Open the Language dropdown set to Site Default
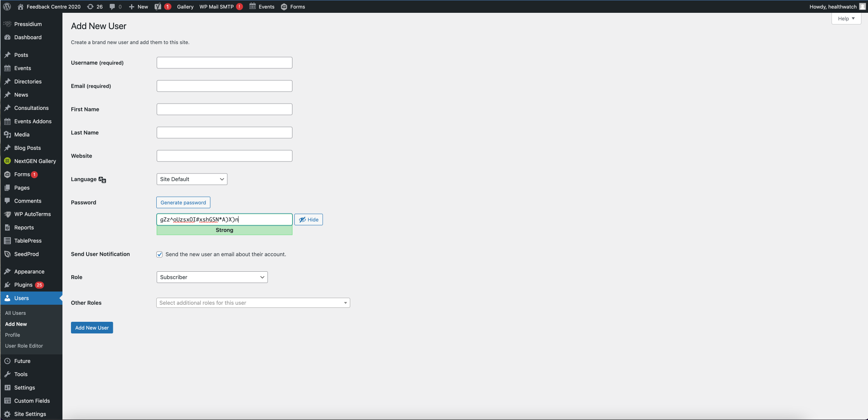The image size is (868, 420). point(192,179)
